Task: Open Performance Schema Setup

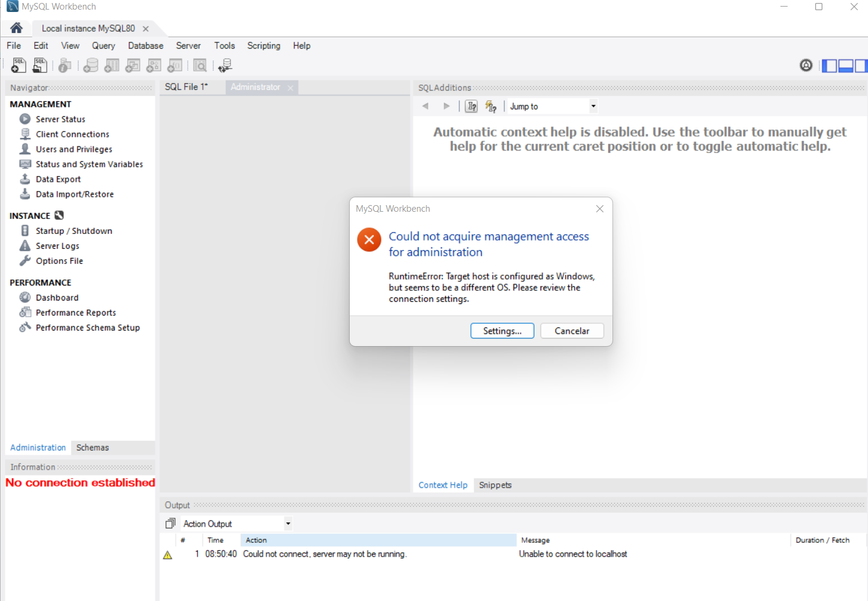Action: (x=88, y=327)
